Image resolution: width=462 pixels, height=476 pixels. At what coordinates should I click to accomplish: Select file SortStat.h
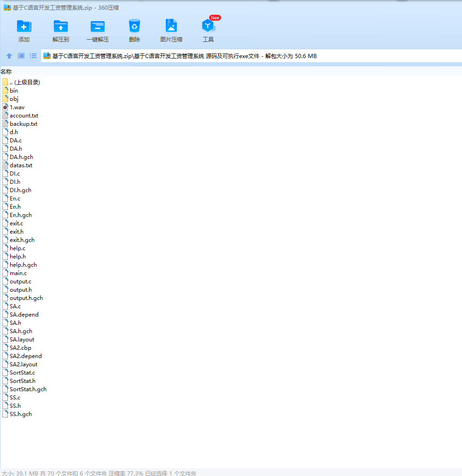pyautogui.click(x=19, y=381)
